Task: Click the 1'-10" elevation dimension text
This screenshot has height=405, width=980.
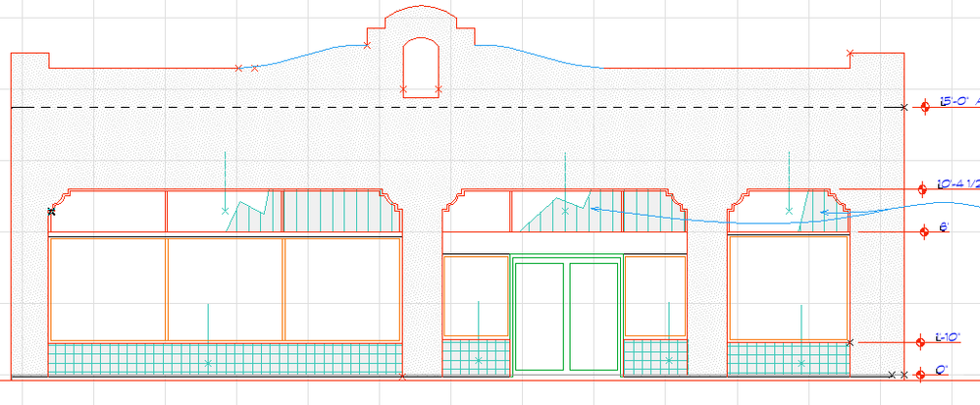Action: point(949,337)
